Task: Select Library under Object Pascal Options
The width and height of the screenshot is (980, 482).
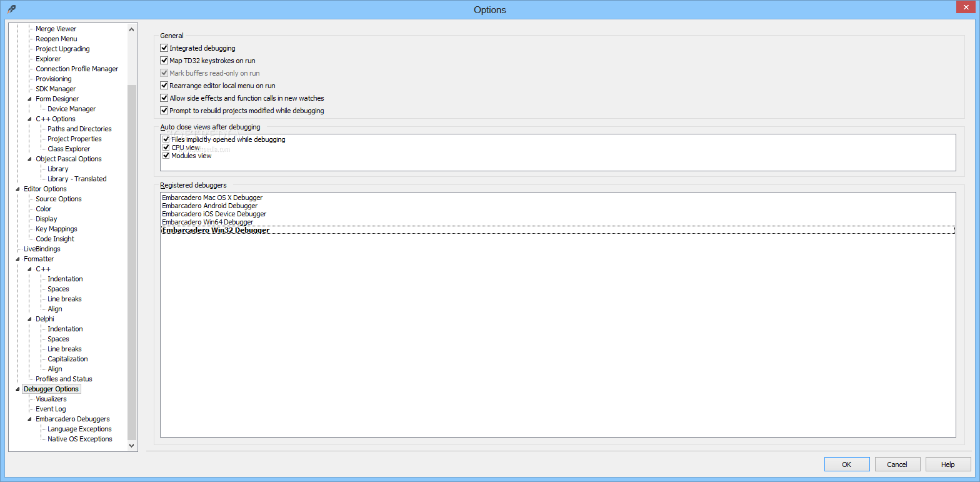Action: [x=58, y=169]
